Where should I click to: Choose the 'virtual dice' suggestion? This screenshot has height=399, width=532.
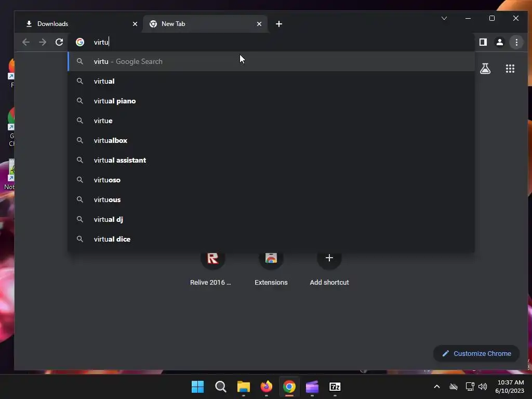click(271, 239)
